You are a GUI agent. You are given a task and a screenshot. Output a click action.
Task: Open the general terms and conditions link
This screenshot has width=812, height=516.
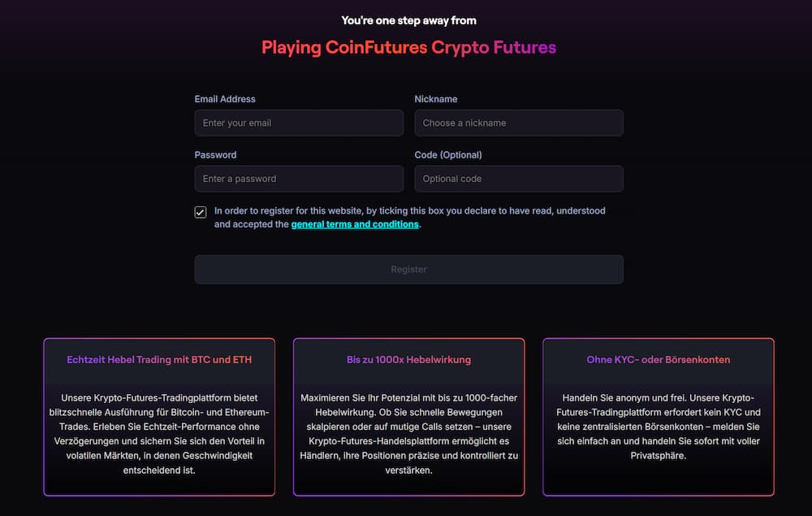pos(355,224)
